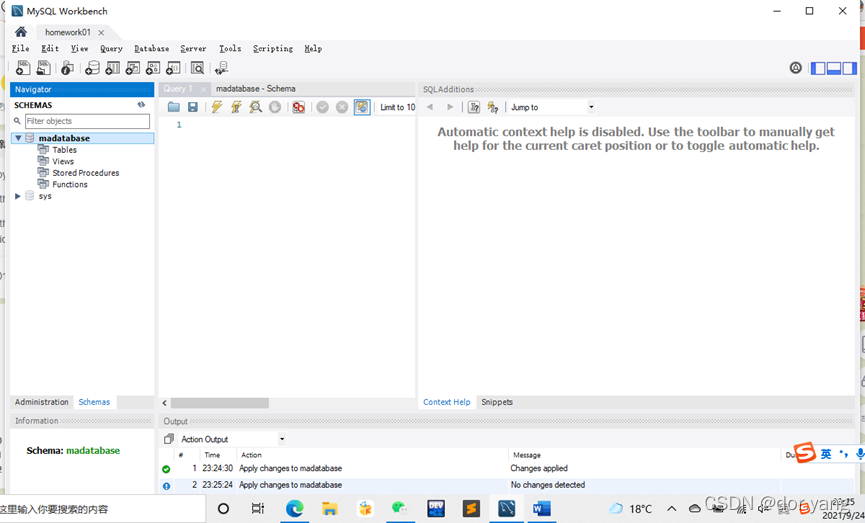Viewport: 865px width, 523px height.
Task: Toggle the right sidebar panel visibility
Action: [850, 68]
